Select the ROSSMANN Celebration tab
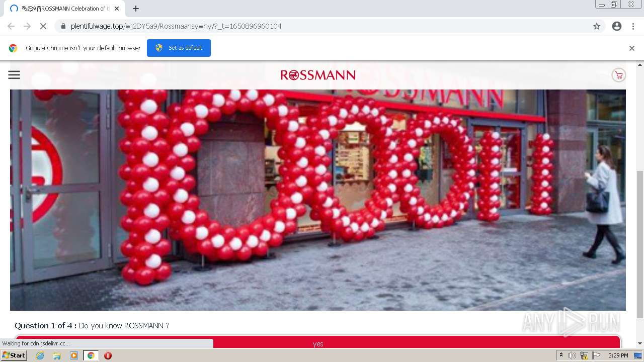644x362 pixels. [x=64, y=9]
